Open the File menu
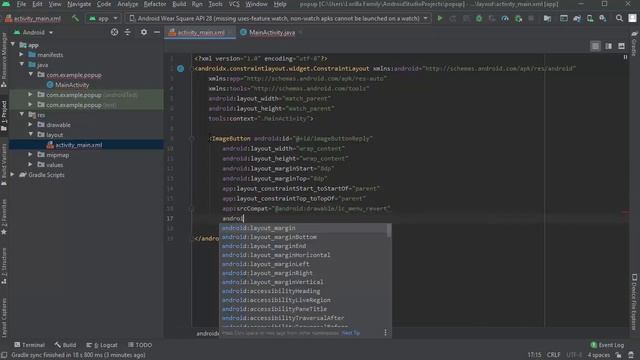This screenshot has height=360, width=640. (x=21, y=4)
